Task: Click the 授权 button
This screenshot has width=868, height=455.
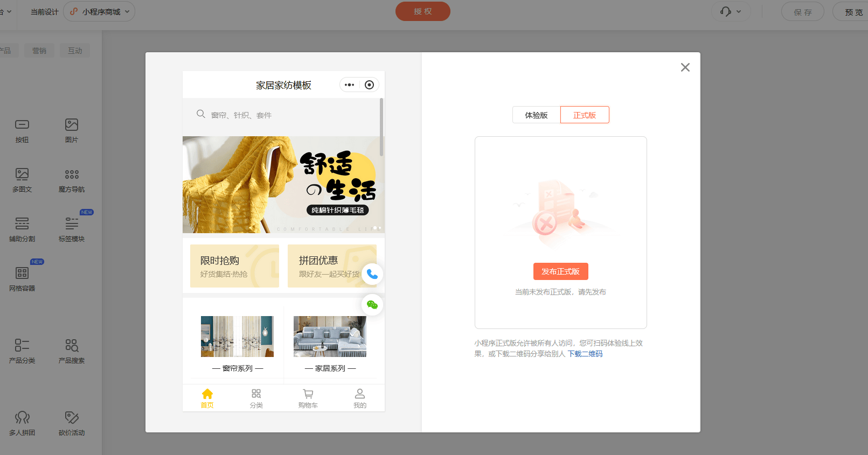Action: [423, 11]
